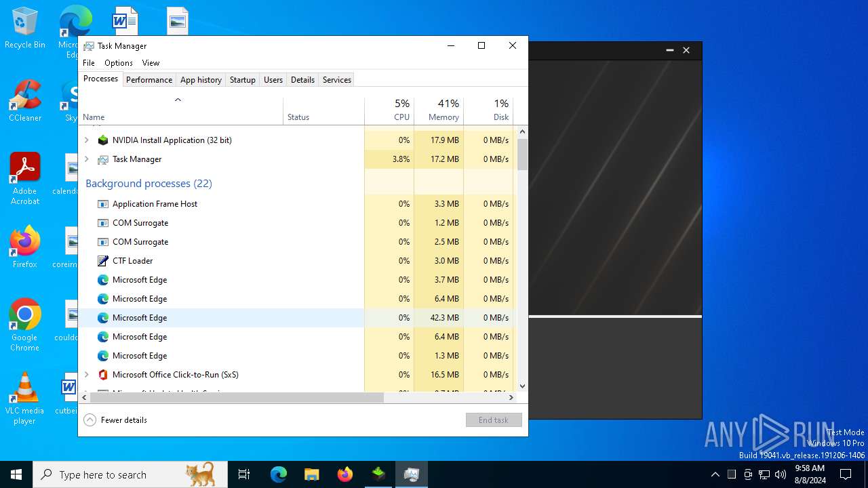The width and height of the screenshot is (868, 488).
Task: Click scroll down arrow of process list
Action: (522, 386)
